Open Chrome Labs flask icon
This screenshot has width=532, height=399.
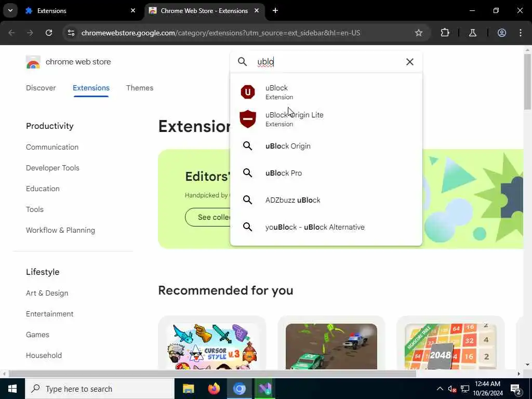tap(472, 33)
